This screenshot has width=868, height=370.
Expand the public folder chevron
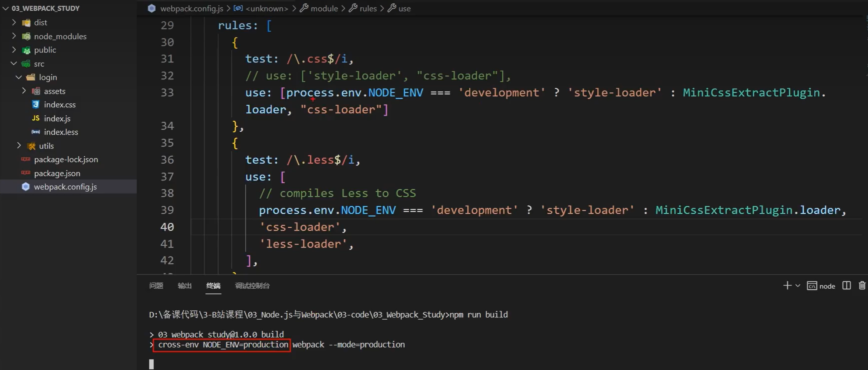(x=14, y=50)
